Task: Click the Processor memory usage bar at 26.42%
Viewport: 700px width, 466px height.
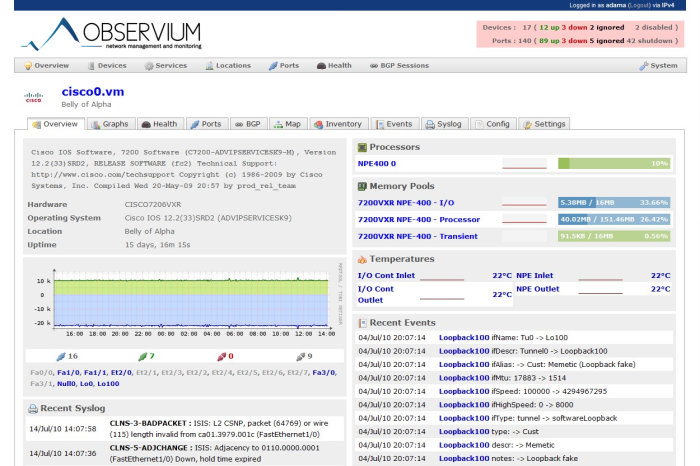Action: [614, 220]
